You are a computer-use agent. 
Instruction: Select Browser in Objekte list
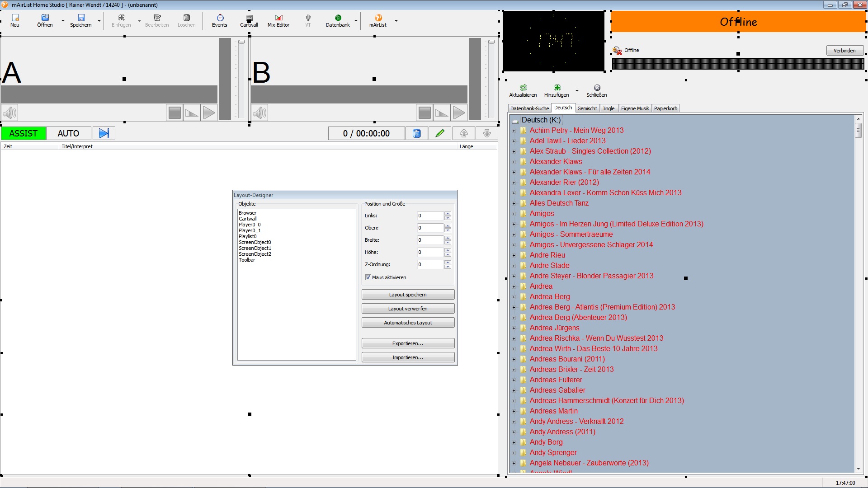point(247,213)
